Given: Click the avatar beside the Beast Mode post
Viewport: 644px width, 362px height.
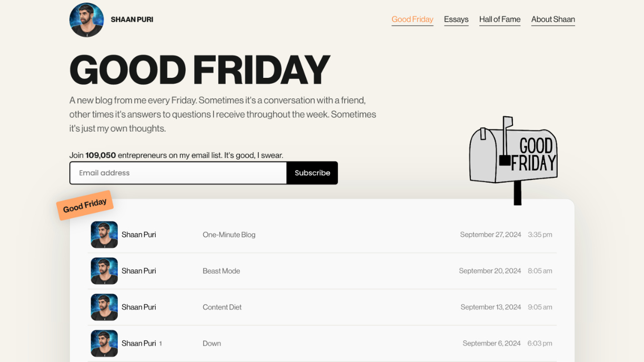Looking at the screenshot, I should [x=104, y=271].
